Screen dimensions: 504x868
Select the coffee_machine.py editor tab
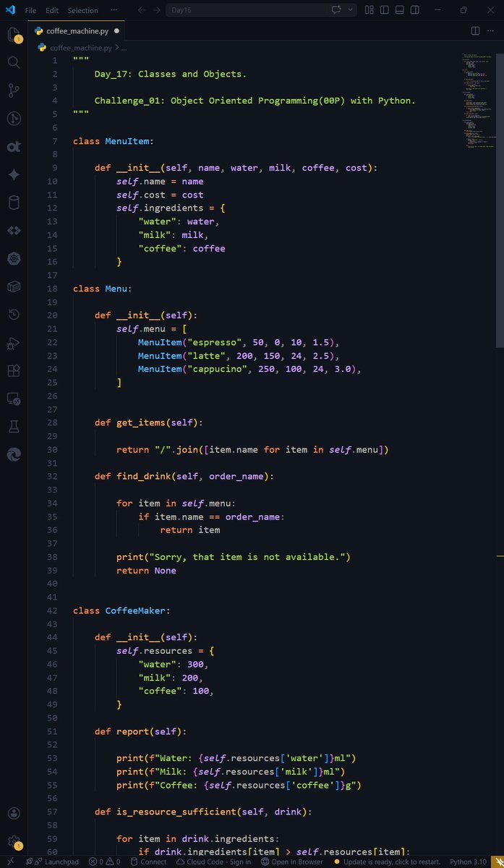[77, 31]
